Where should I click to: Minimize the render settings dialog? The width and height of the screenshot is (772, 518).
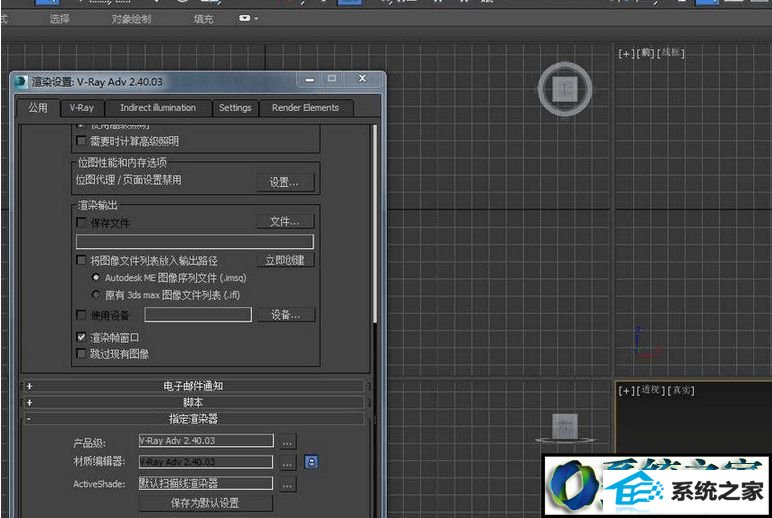click(310, 79)
